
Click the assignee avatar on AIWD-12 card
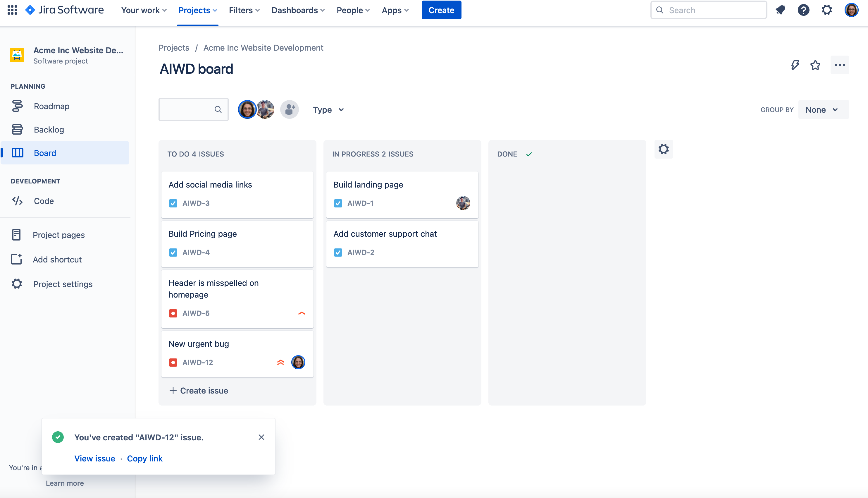(x=298, y=362)
